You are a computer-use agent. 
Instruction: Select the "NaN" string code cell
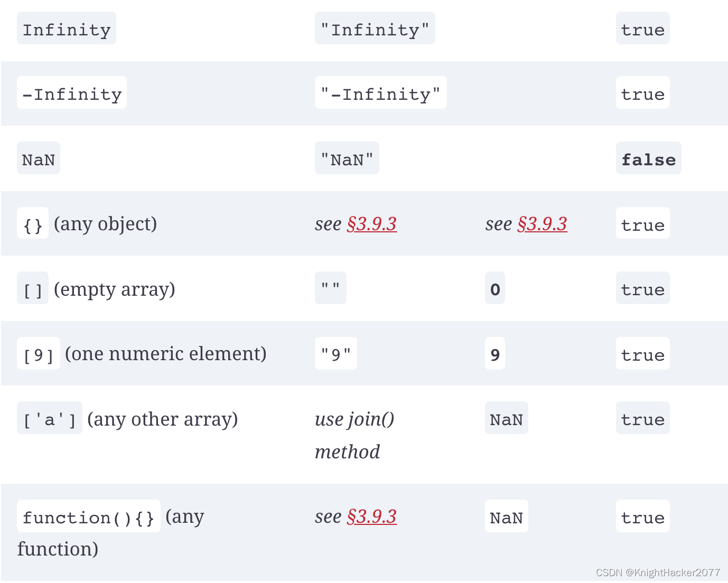click(x=347, y=158)
